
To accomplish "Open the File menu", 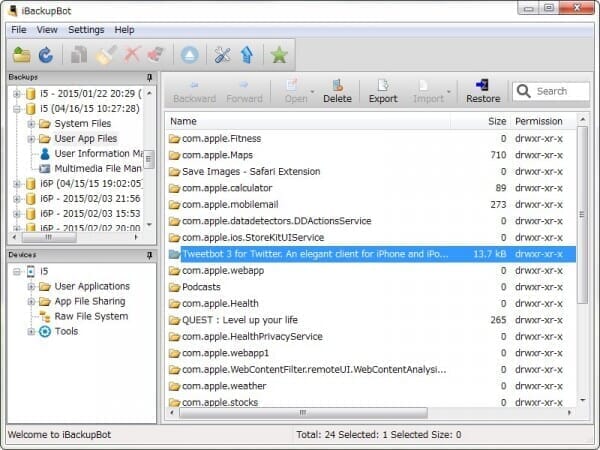I will tap(18, 30).
